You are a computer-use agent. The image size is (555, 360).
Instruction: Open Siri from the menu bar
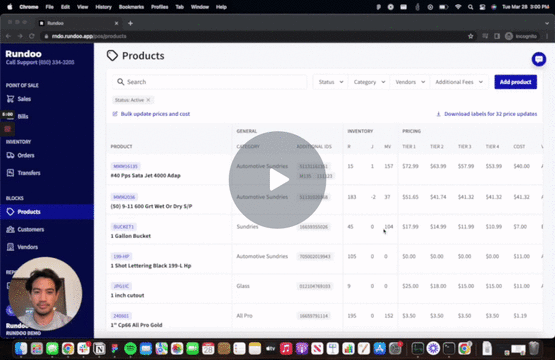tap(494, 7)
